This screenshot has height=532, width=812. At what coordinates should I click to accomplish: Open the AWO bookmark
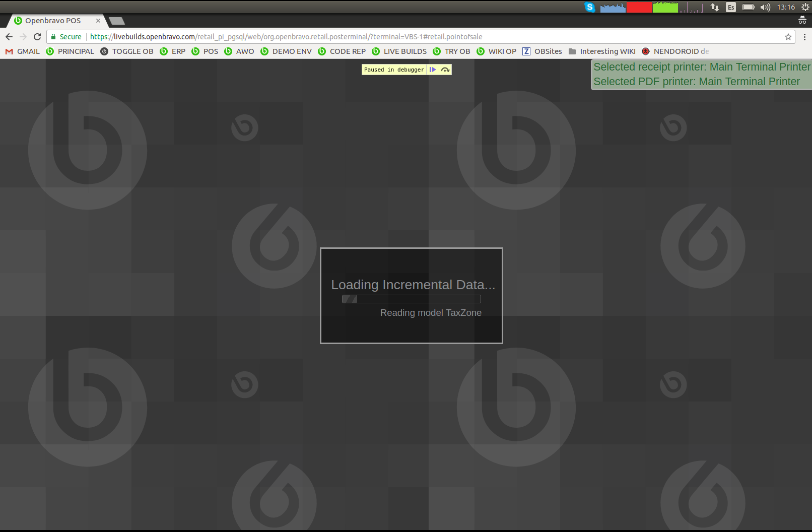(x=239, y=51)
